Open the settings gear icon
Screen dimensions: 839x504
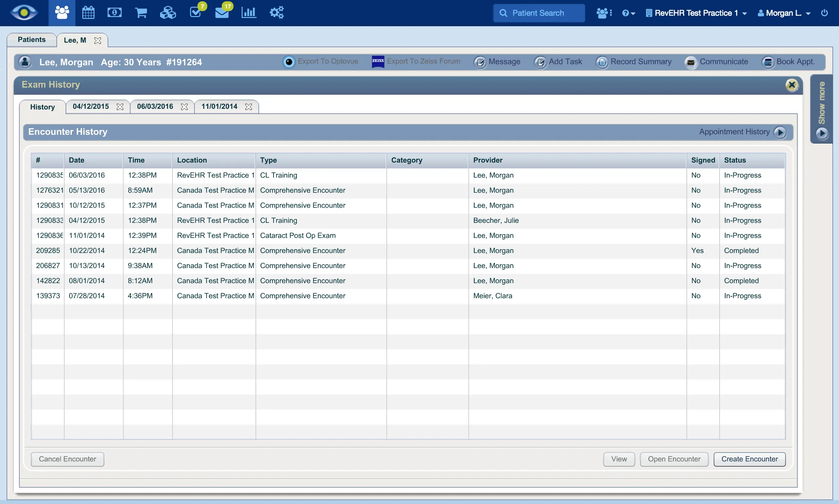tap(276, 12)
